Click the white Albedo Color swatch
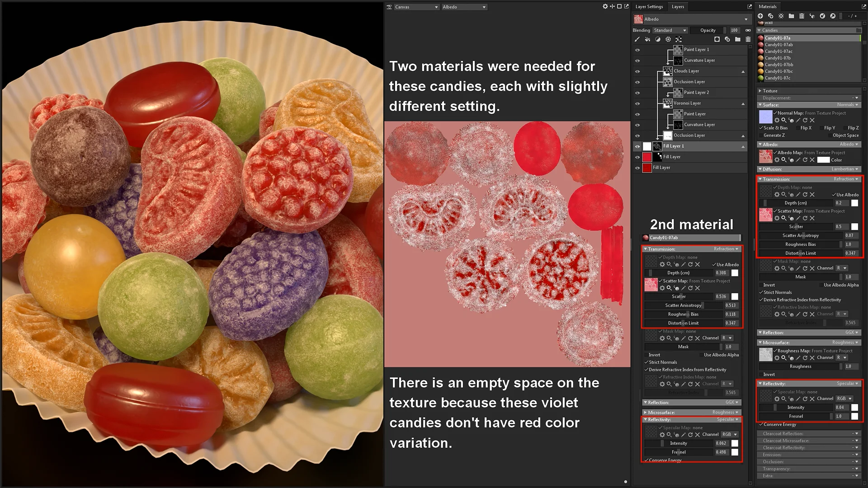The width and height of the screenshot is (868, 488). click(x=823, y=160)
